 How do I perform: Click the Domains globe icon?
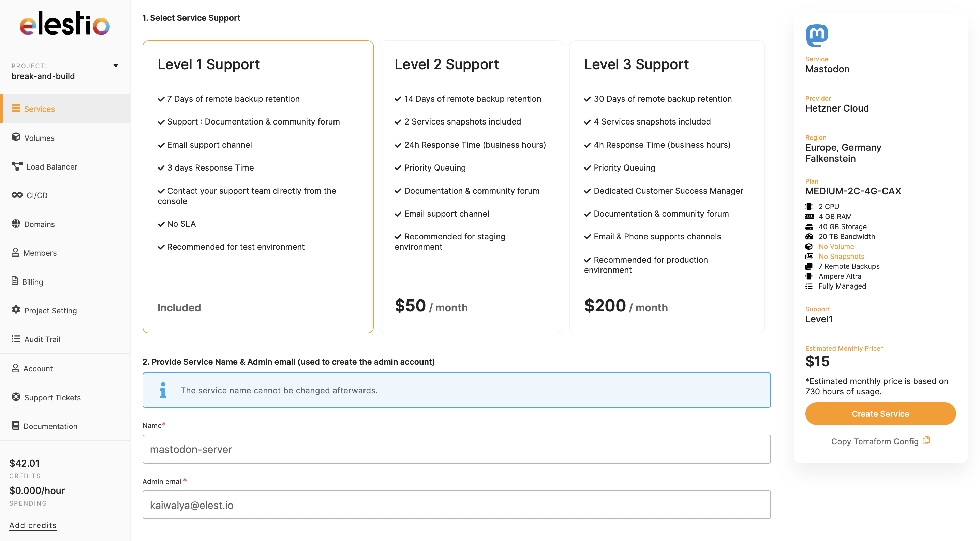click(x=16, y=223)
